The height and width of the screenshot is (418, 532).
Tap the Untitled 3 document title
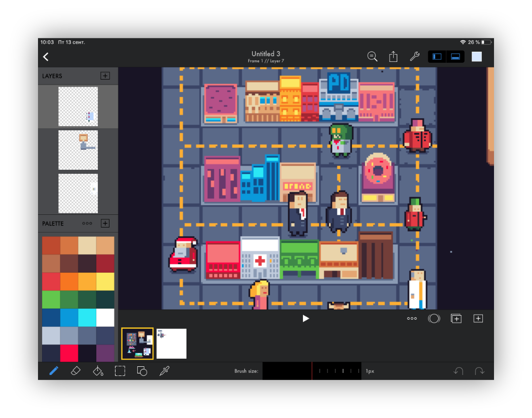pos(266,54)
